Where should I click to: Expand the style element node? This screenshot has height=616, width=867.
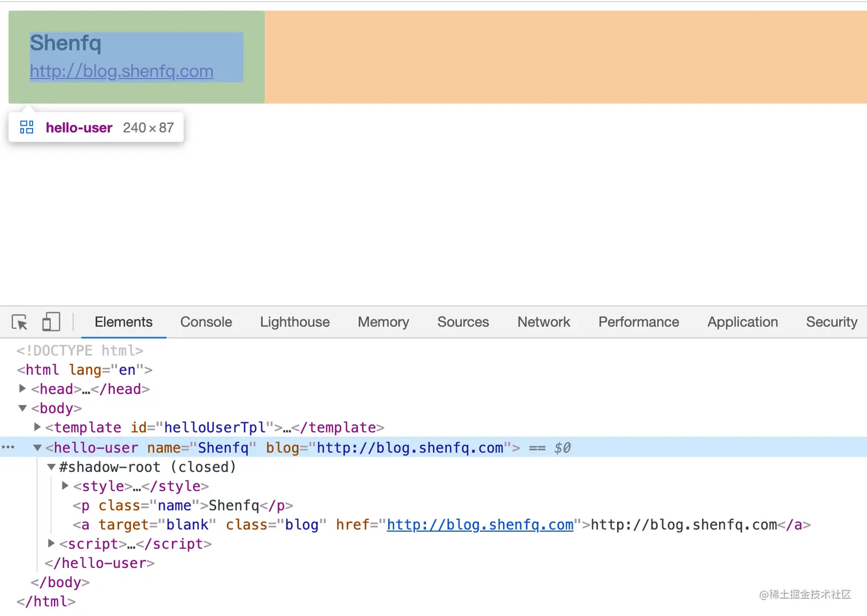click(x=65, y=486)
